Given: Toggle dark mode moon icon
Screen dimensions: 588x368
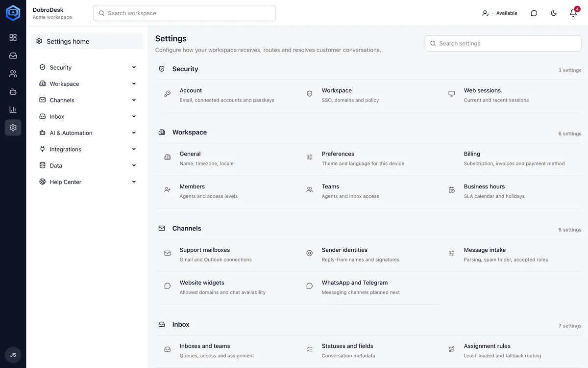Looking at the screenshot, I should point(554,13).
